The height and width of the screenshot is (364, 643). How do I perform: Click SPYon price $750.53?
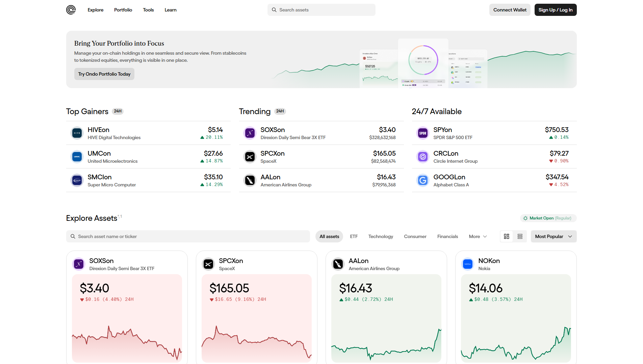pyautogui.click(x=557, y=130)
